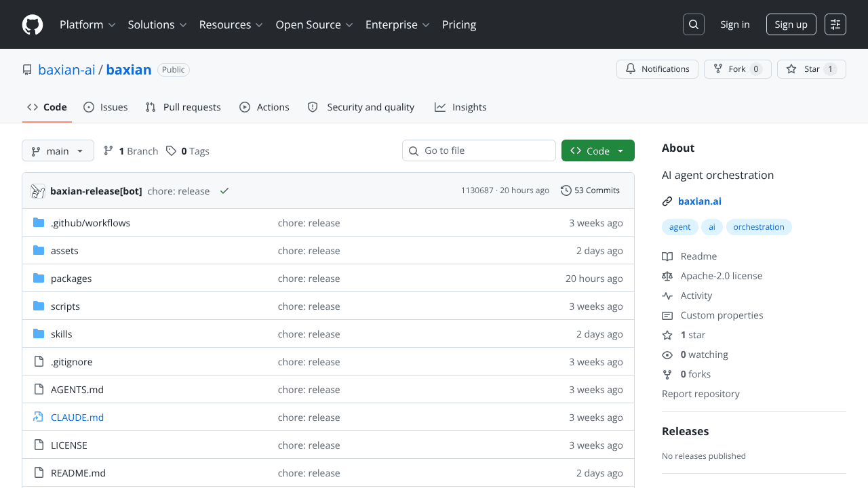Image resolution: width=868 pixels, height=488 pixels.
Task: Click the packages folder icon
Action: point(39,279)
